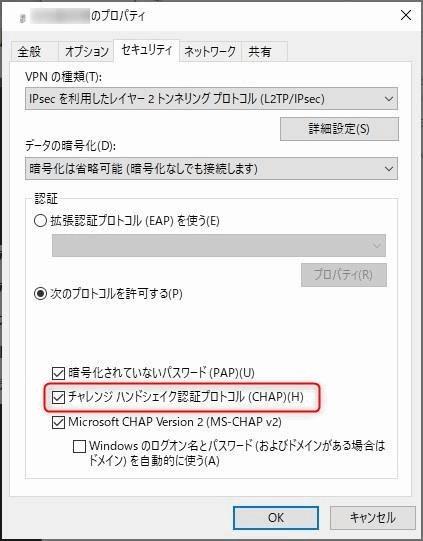Enable Windows のログオン名とパスワード automatic use checkbox

(x=79, y=446)
